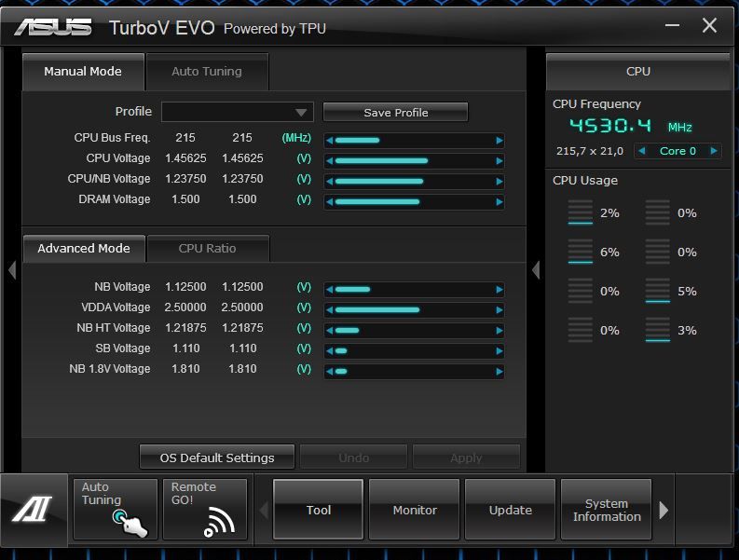This screenshot has width=739, height=560.
Task: Increase CPU/NB Voltage with right arrow
Action: click(500, 182)
